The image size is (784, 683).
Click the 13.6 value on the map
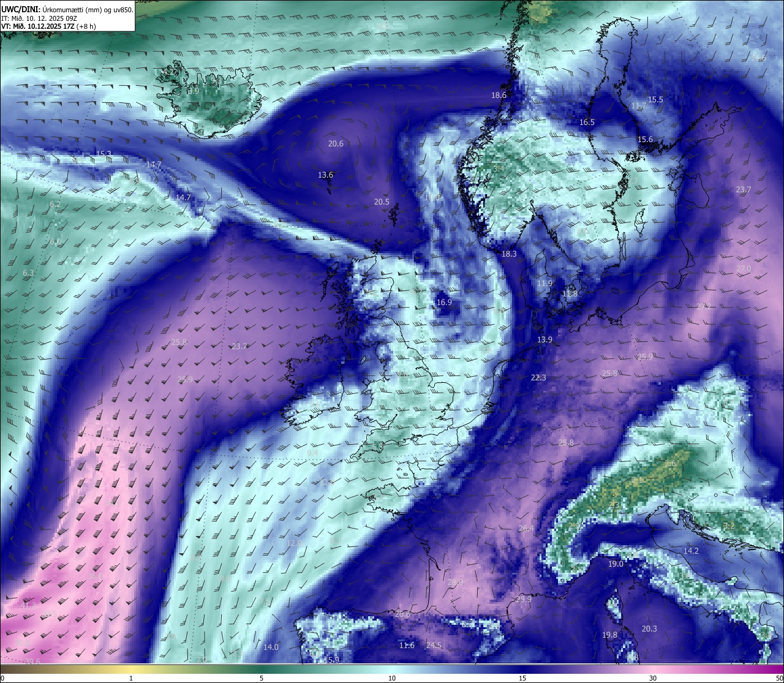pos(325,175)
